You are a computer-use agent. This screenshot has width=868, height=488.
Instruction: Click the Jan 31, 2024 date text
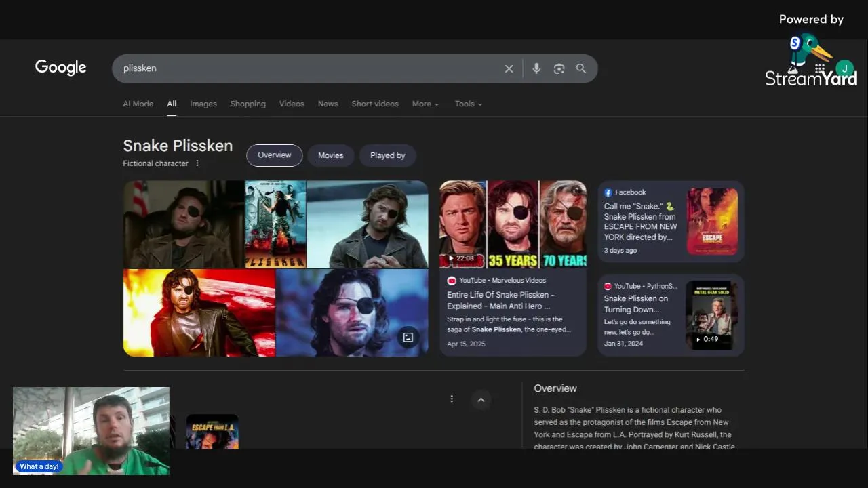(x=623, y=344)
